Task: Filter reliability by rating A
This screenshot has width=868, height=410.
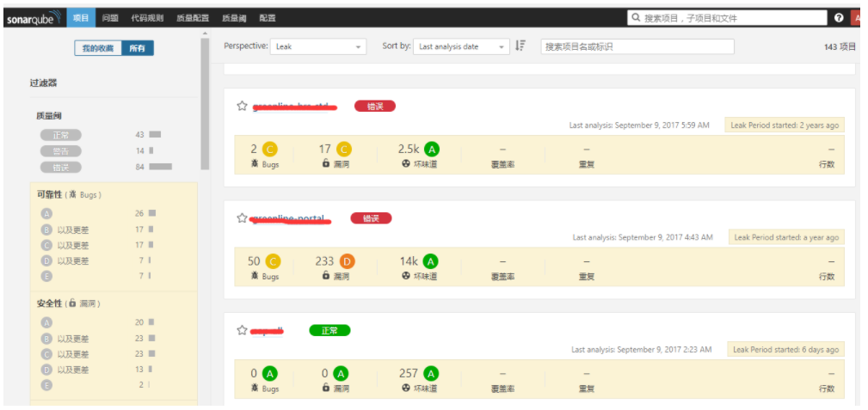Action: point(46,213)
